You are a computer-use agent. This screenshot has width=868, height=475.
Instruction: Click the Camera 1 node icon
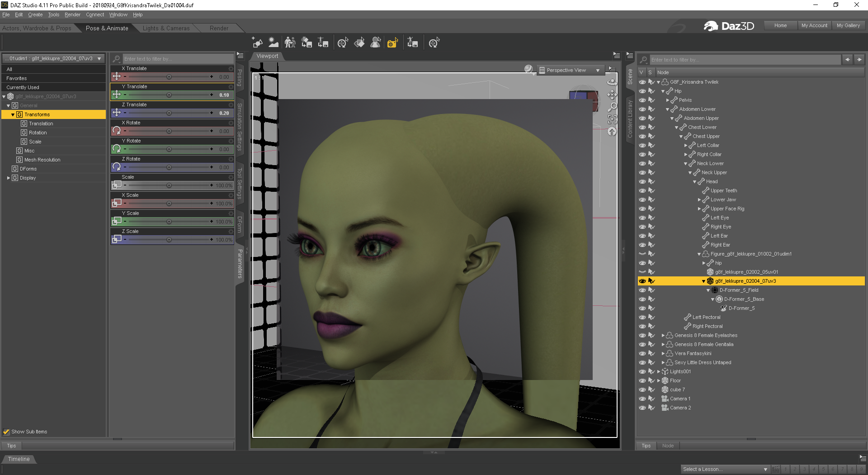665,399
